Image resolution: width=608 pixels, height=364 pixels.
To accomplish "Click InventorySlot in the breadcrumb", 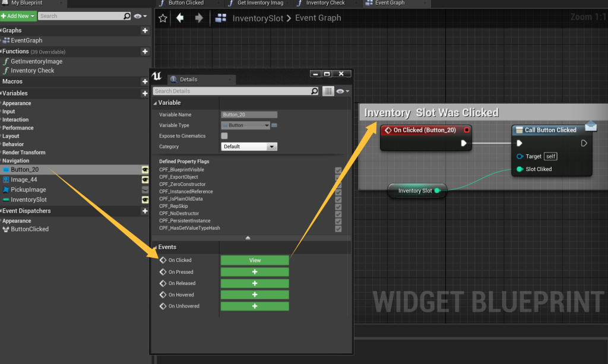I will 258,18.
